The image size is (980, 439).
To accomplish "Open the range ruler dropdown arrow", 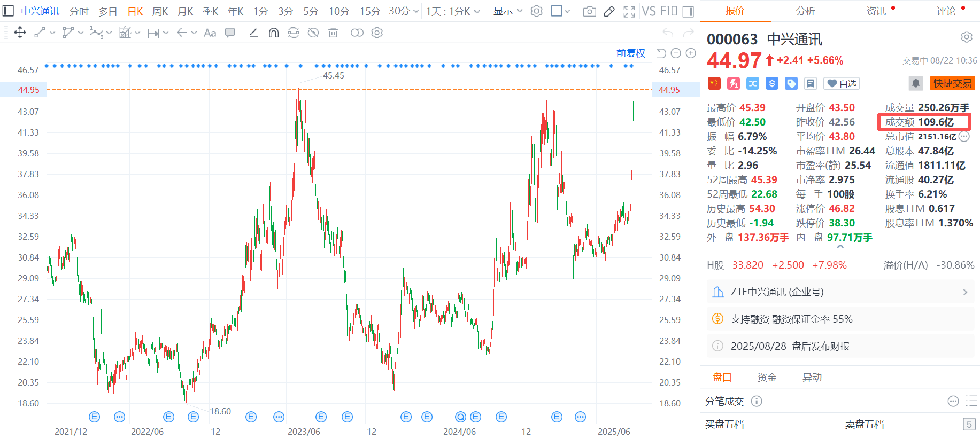I will point(166,33).
